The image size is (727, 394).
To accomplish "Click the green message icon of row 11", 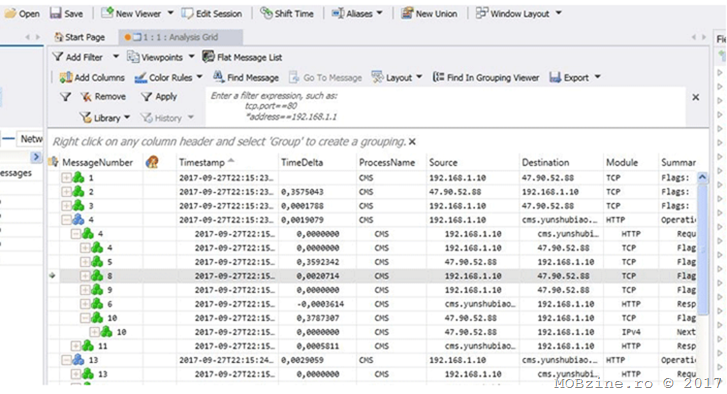I will [88, 346].
